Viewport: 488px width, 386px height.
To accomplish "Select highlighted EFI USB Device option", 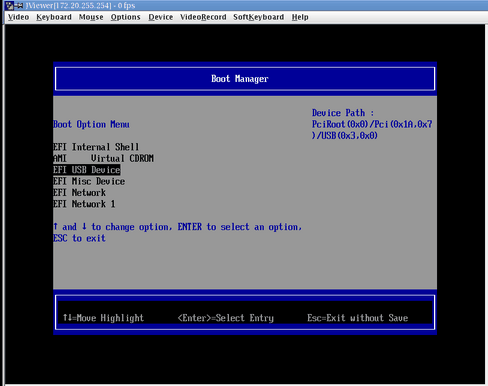I will pyautogui.click(x=87, y=170).
